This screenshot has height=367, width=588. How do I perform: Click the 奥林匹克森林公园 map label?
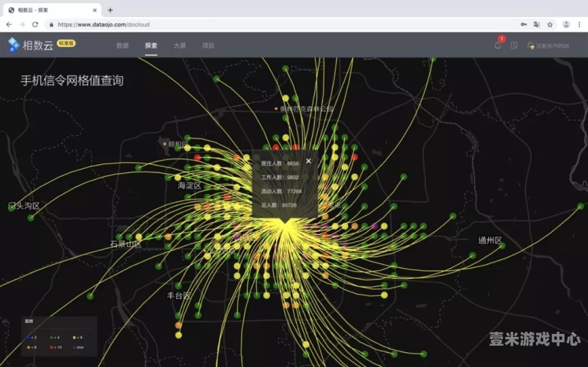coord(306,109)
